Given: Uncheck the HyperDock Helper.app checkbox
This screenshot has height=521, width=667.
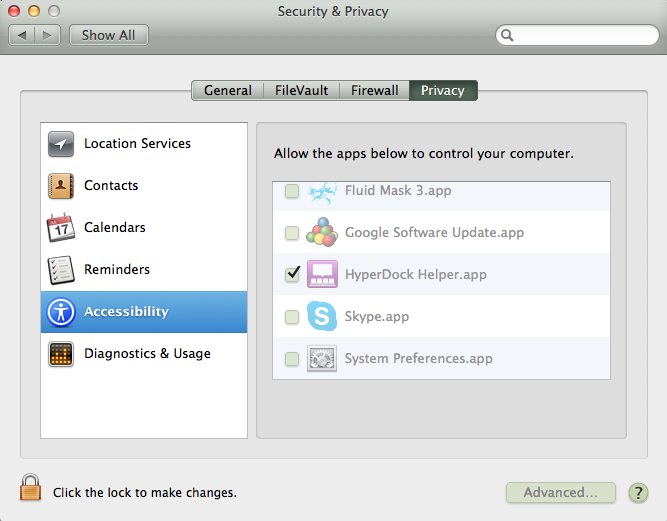Looking at the screenshot, I should click(x=292, y=273).
